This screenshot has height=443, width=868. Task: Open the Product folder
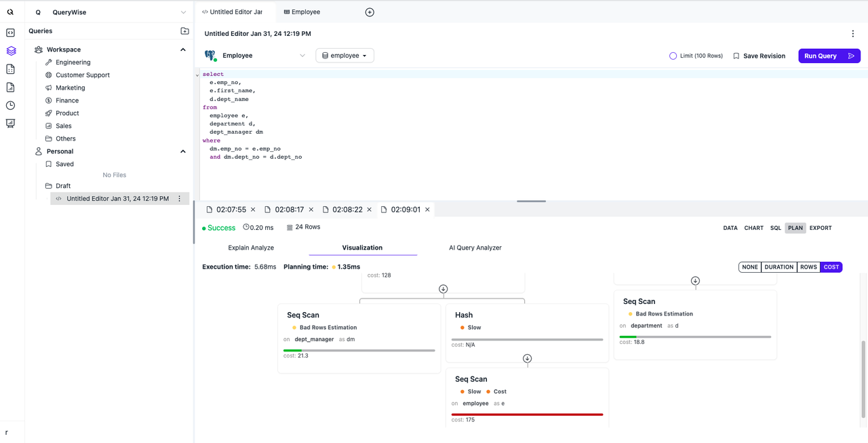(x=67, y=113)
